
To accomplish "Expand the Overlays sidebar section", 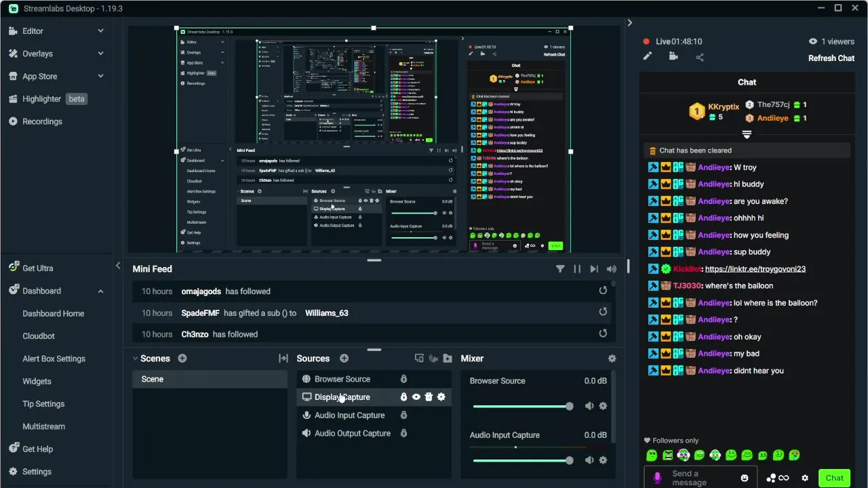I will click(100, 53).
